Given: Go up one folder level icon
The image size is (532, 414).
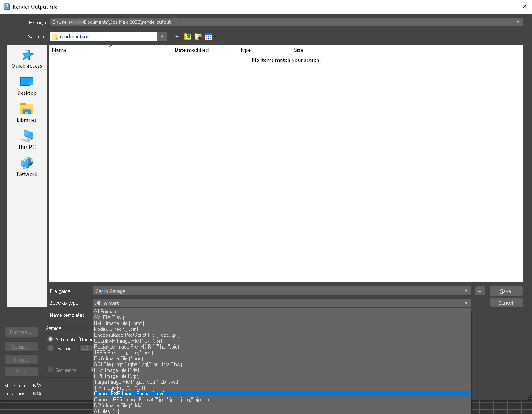Looking at the screenshot, I should point(188,37).
